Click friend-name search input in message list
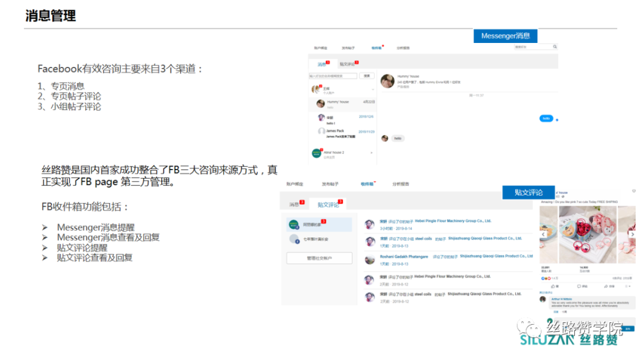 pyautogui.click(x=333, y=76)
